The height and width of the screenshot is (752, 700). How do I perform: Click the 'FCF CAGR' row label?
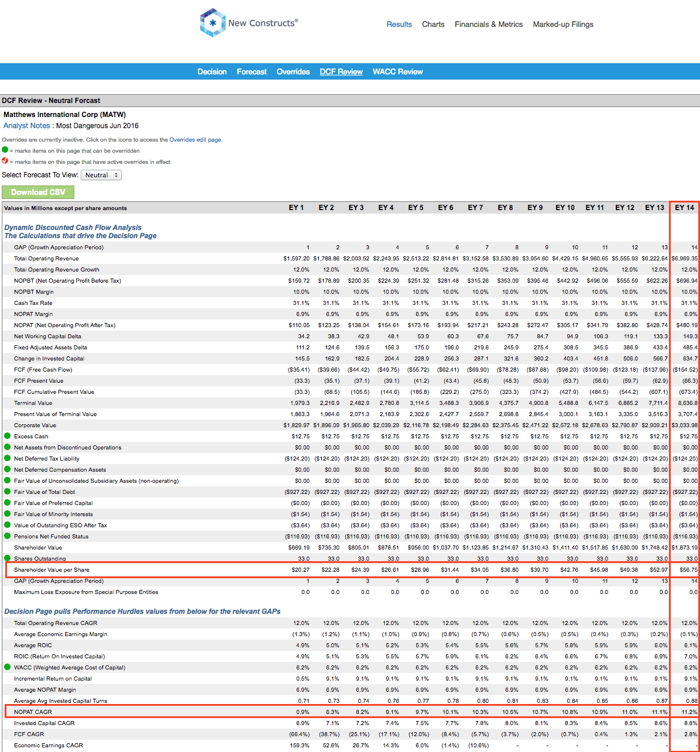[29, 734]
